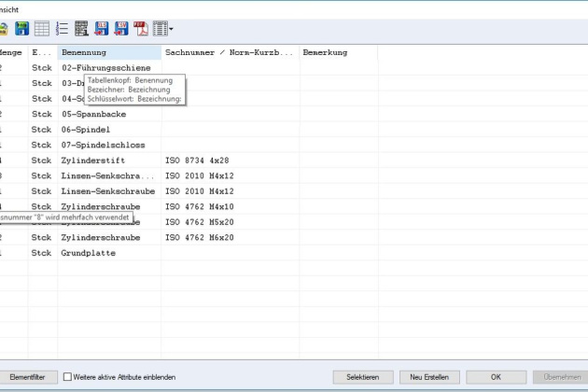This screenshot has width=588, height=392.
Task: Enable 'Weitere aktive Attribute einblenden' checkbox
Action: pos(68,376)
